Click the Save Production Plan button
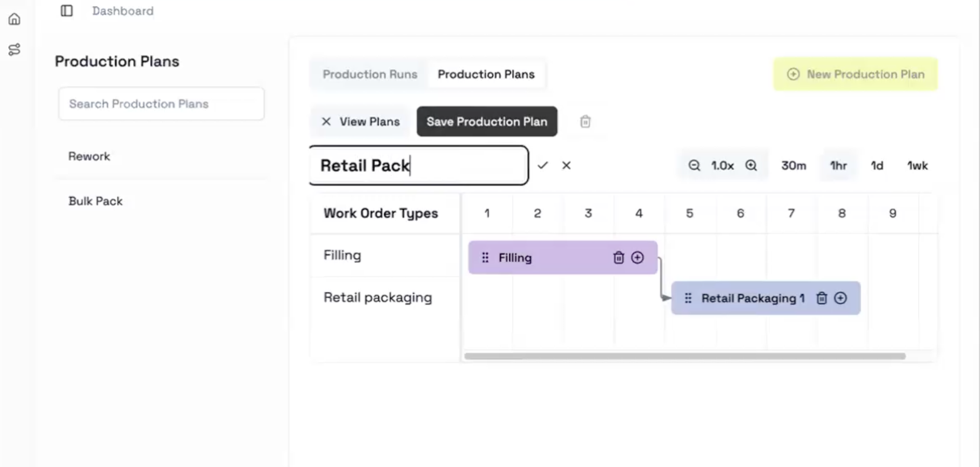Viewport: 980px width, 467px height. coord(487,122)
